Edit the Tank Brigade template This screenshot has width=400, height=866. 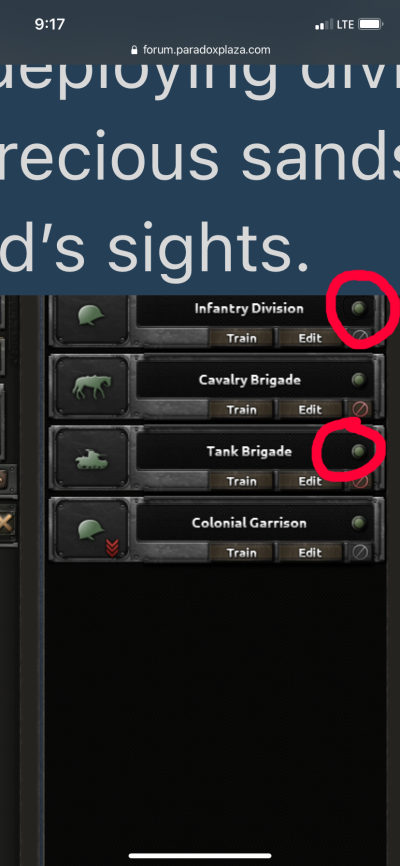click(310, 481)
